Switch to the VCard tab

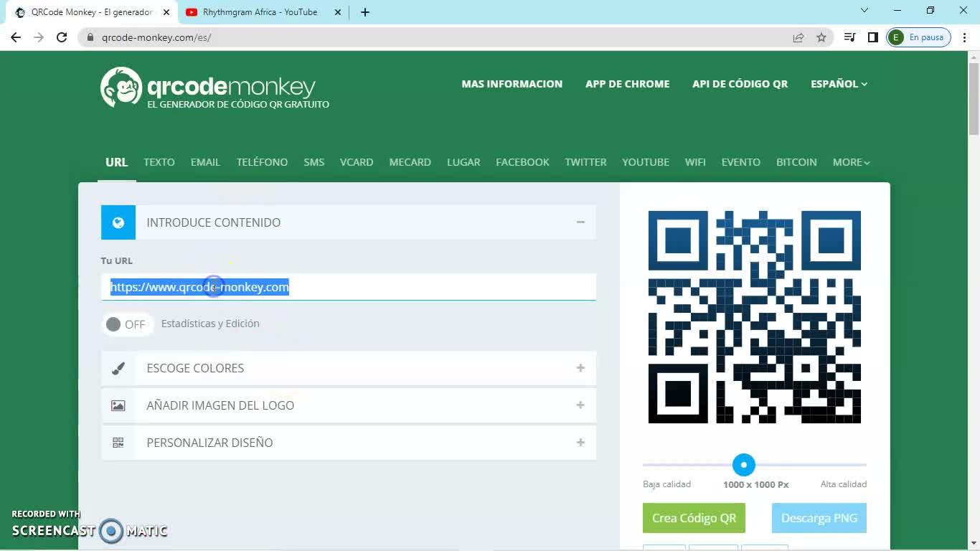pyautogui.click(x=357, y=162)
